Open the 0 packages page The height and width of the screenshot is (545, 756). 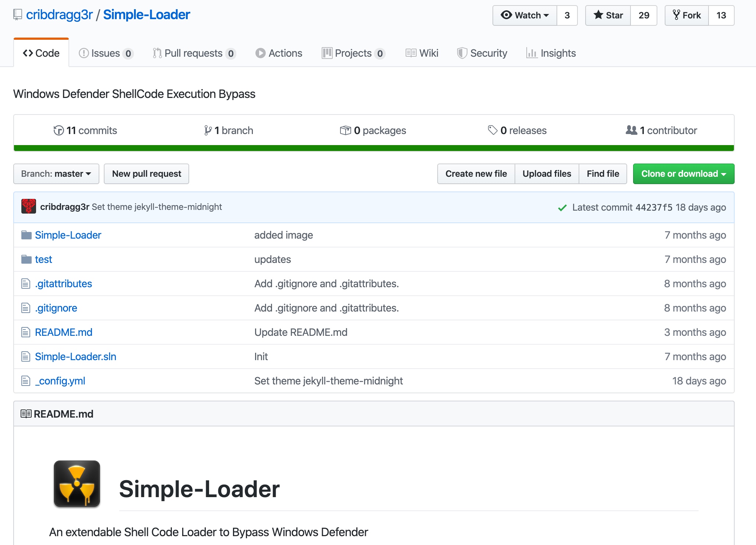373,130
